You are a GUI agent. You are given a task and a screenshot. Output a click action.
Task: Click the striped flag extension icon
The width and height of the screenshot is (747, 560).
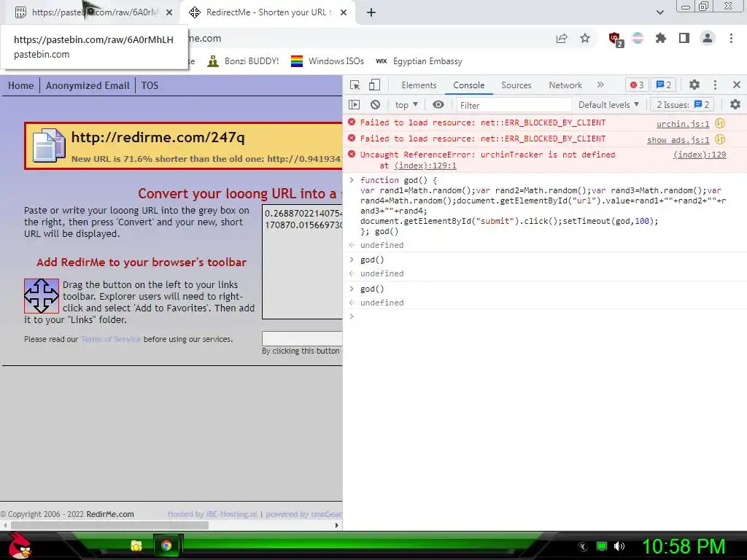point(638,39)
